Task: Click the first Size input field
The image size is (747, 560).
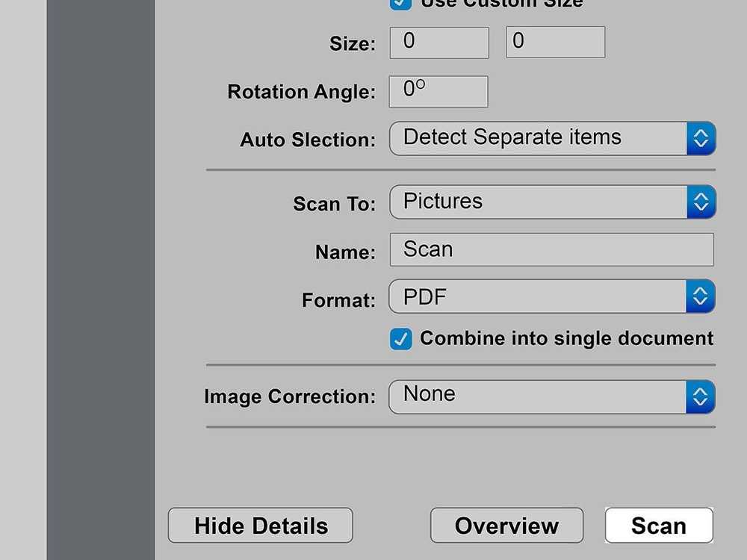Action: pos(439,43)
